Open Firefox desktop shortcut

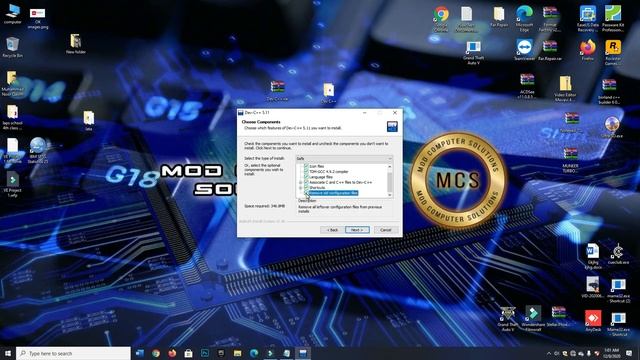point(588,50)
